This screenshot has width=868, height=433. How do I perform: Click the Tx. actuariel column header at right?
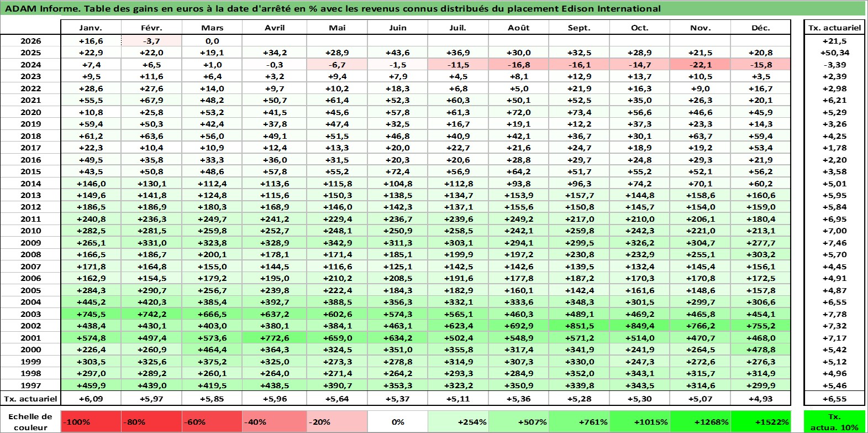tap(834, 28)
